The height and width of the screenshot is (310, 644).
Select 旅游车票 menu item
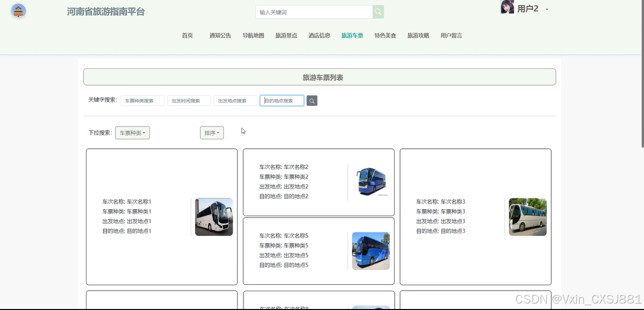352,36
